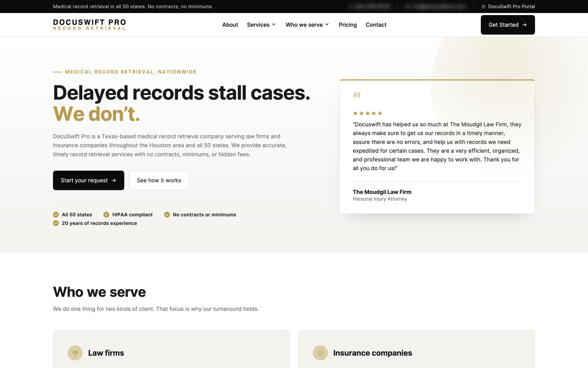Screen dimensions: 588x368
Task: Open the DocuSwift Pro Portal link
Action: (x=508, y=7)
